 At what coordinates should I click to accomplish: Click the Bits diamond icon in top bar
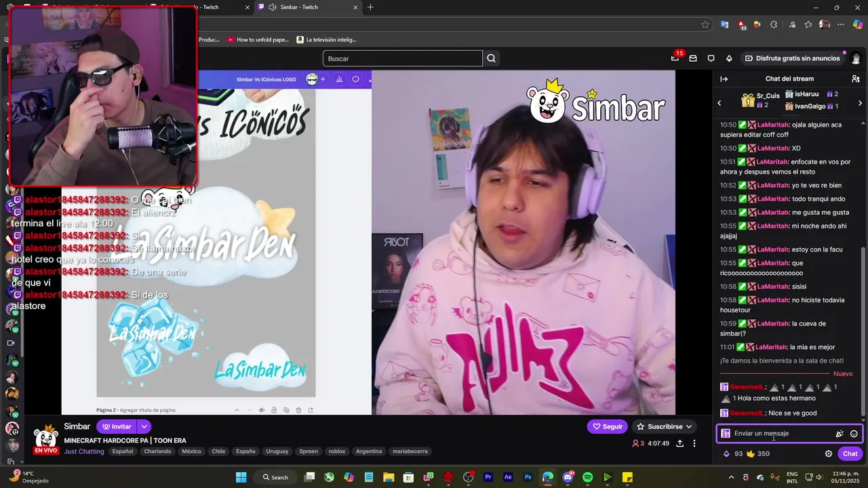[729, 58]
